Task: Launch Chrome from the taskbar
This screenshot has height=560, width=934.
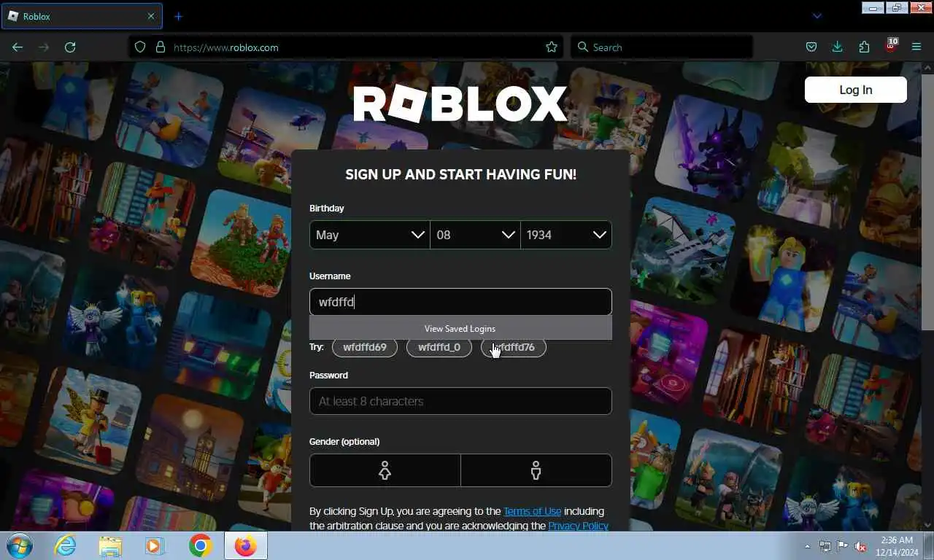Action: click(x=200, y=545)
